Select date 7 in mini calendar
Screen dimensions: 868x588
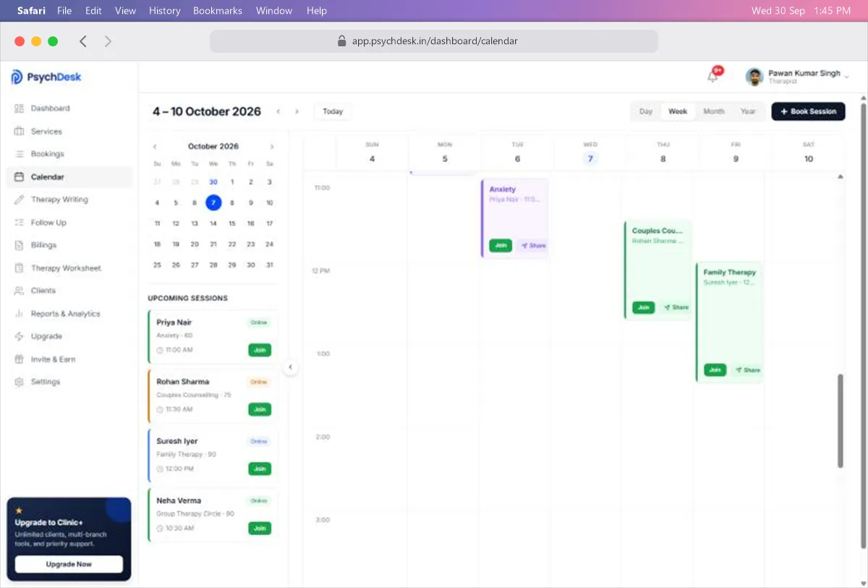tap(213, 203)
